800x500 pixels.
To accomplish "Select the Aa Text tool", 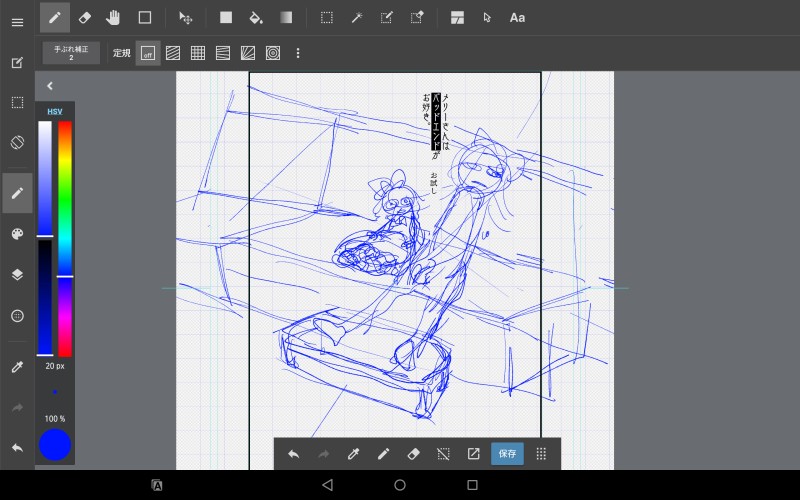I will (517, 18).
